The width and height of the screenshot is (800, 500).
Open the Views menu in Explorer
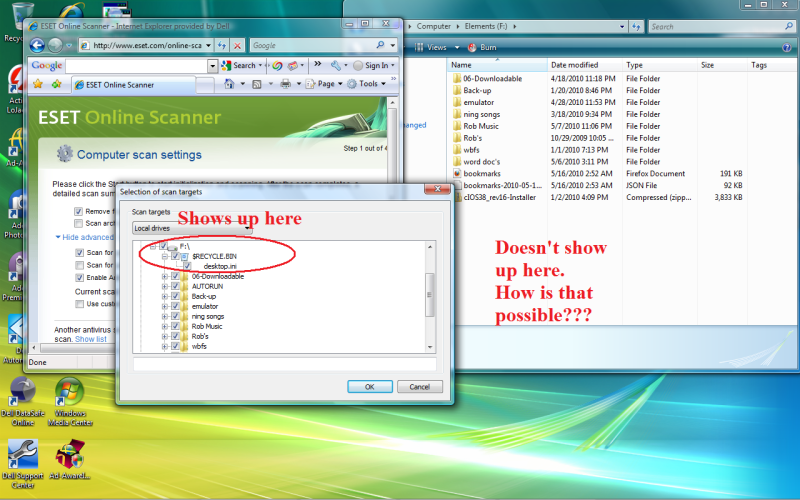pos(437,47)
